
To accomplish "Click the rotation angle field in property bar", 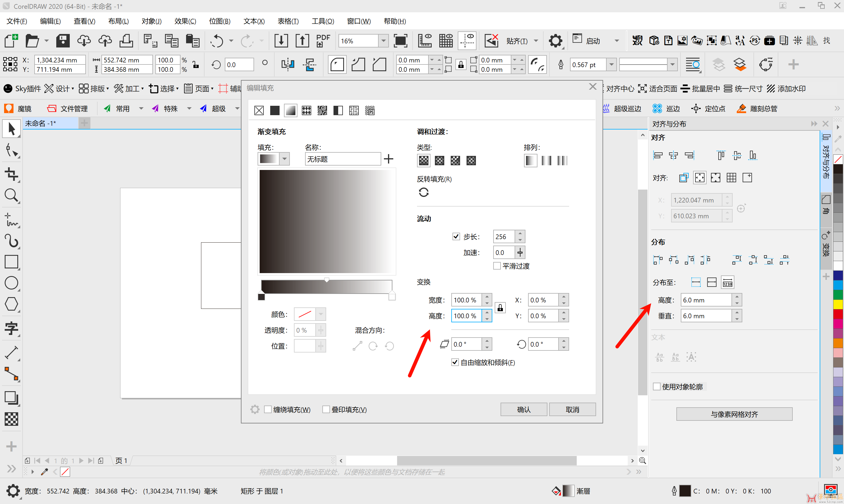I will pyautogui.click(x=239, y=64).
